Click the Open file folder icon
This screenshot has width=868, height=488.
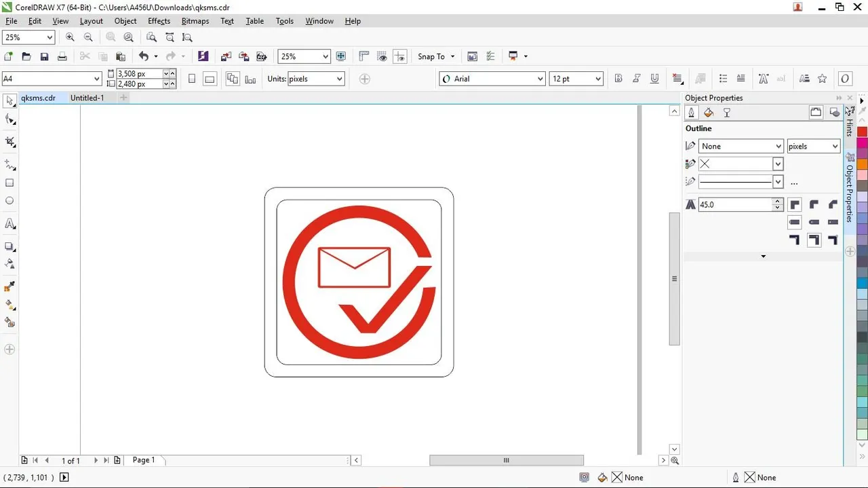pyautogui.click(x=26, y=56)
